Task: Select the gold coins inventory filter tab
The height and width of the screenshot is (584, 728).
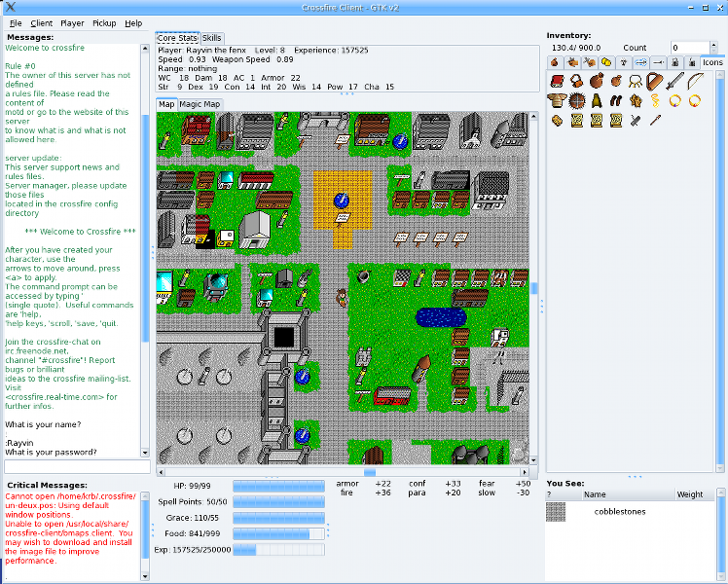Action: click(606, 62)
